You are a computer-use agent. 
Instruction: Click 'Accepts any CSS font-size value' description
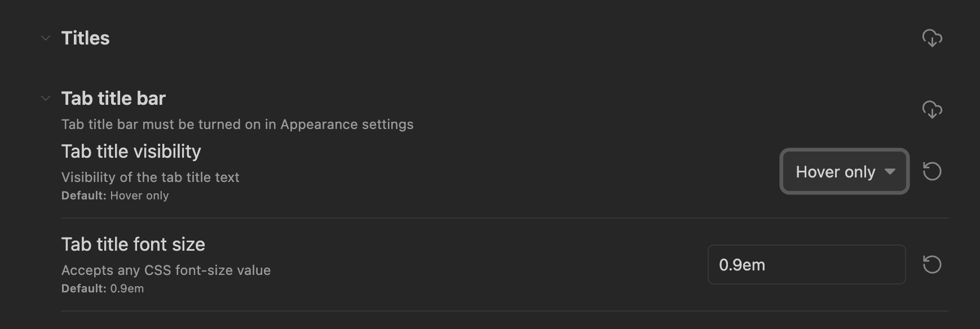pyautogui.click(x=166, y=270)
